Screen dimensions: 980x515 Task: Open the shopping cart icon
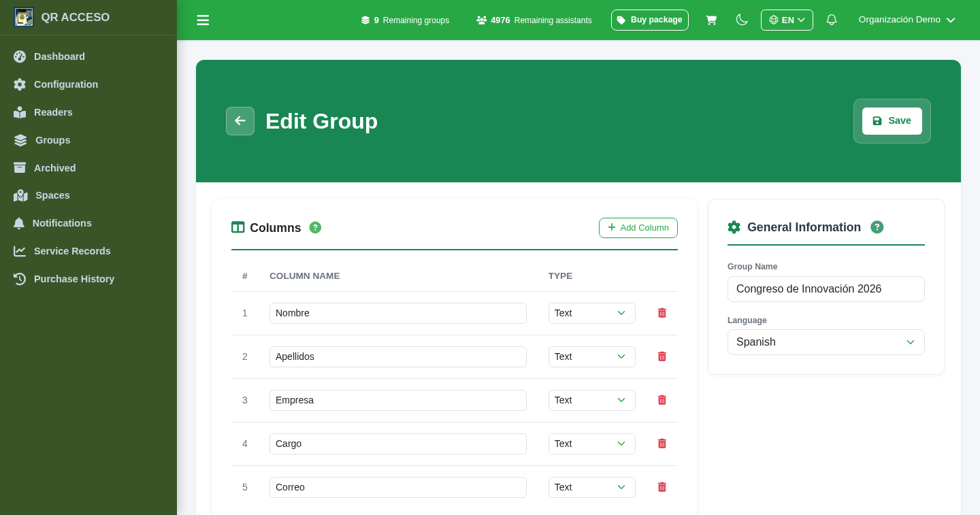[x=711, y=20]
